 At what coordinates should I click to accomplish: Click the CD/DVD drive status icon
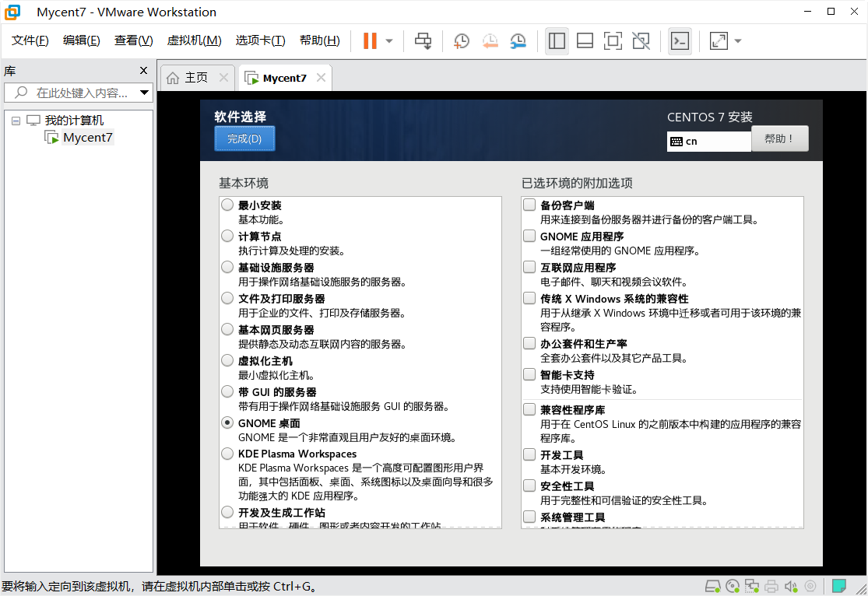733,586
